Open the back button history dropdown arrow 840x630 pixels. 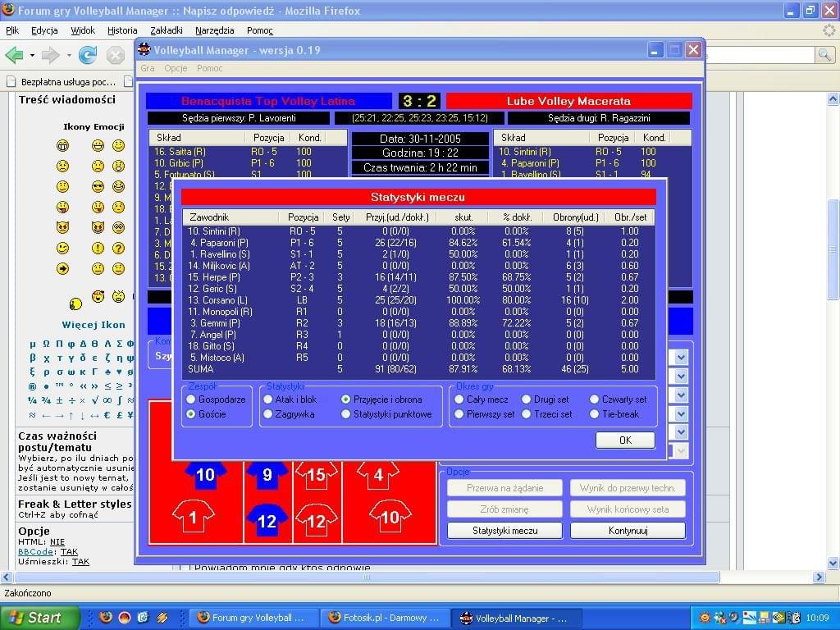32,55
